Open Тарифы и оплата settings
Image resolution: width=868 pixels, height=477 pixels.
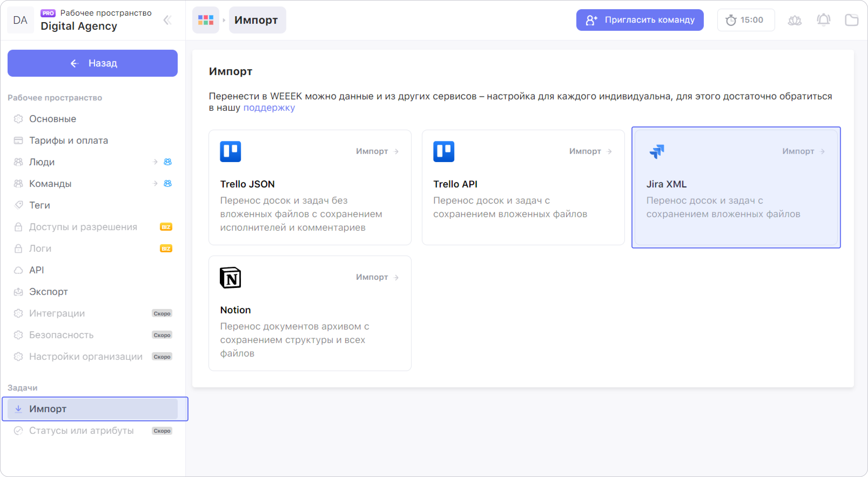[x=68, y=141]
